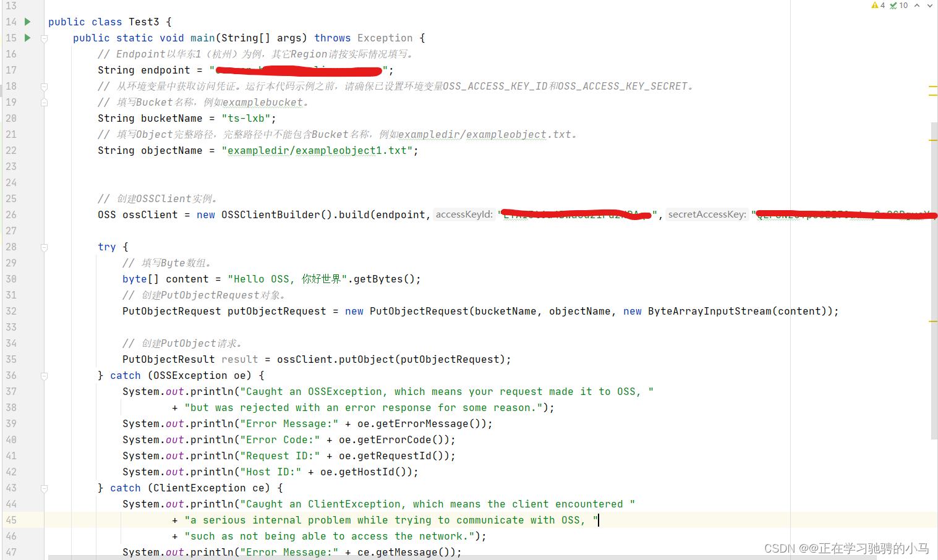Fold the try block at line 28
Viewport: 938px width, 560px height.
(45, 247)
